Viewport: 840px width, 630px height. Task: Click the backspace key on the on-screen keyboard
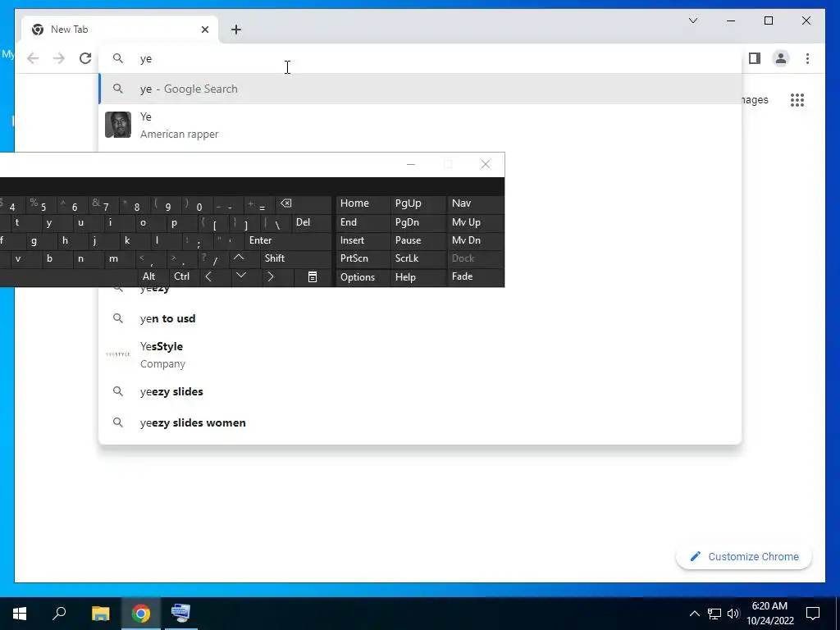pos(304,203)
